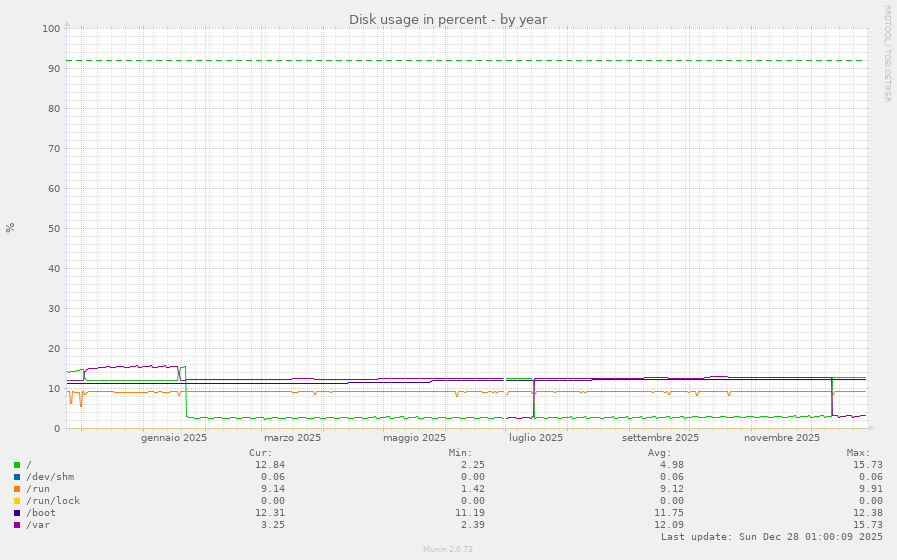The height and width of the screenshot is (560, 897).
Task: Click the /run minimum value 1.42
Action: (x=473, y=488)
